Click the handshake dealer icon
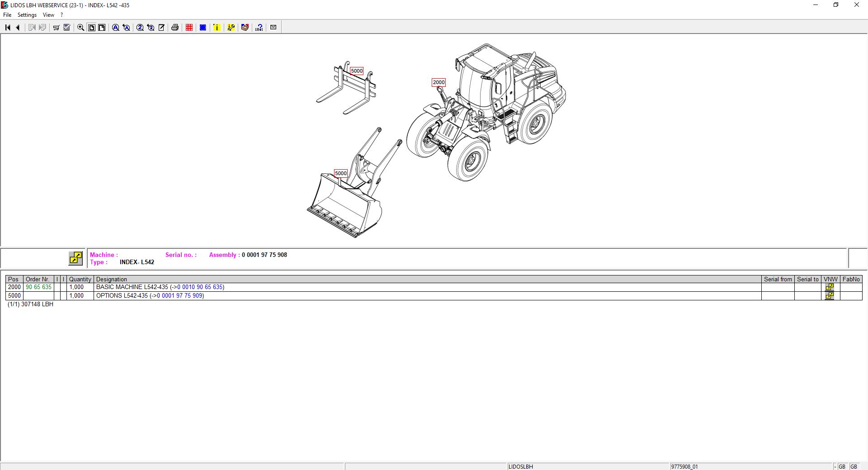Image resolution: width=868 pixels, height=470 pixels. [x=245, y=27]
